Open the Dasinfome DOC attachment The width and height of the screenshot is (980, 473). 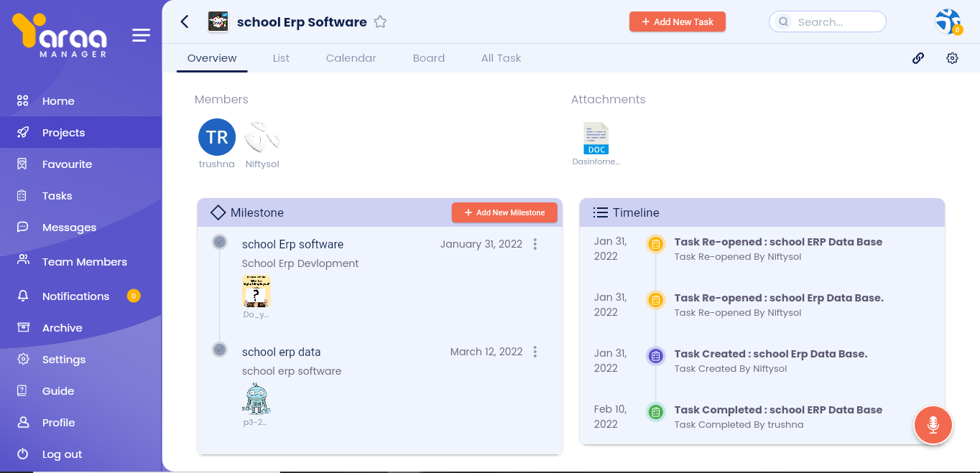click(596, 139)
